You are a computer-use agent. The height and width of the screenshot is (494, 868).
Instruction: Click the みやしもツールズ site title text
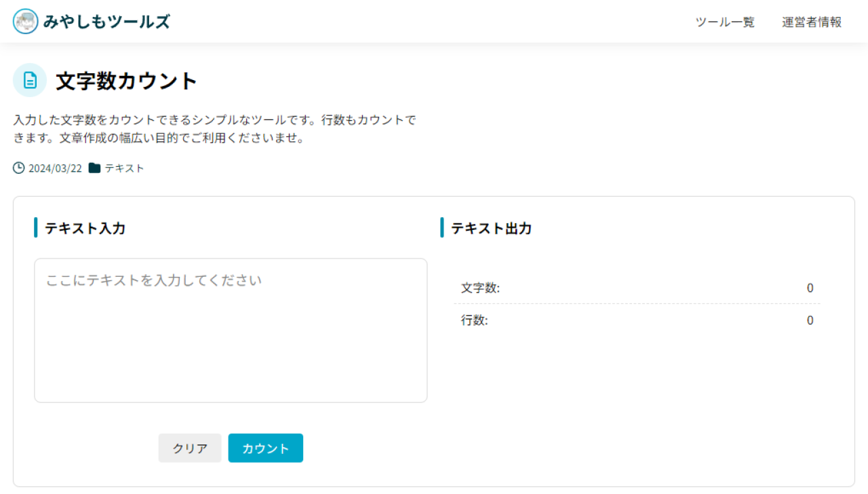click(106, 22)
